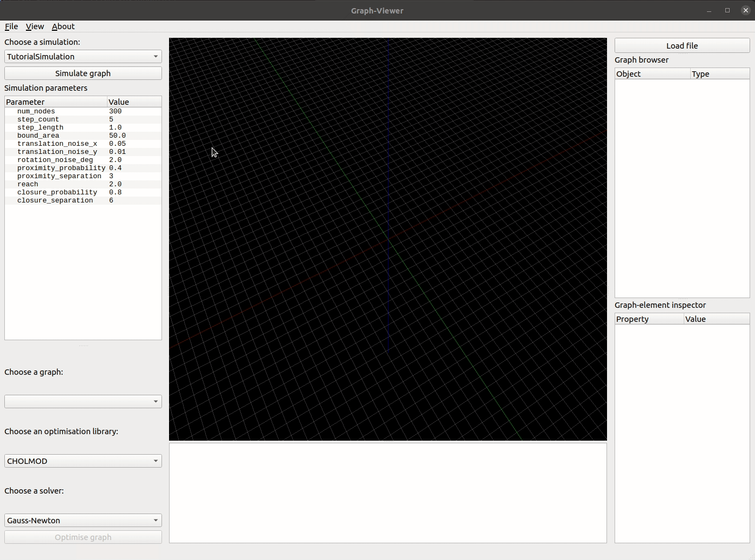Select the translation_noise_y parameter
This screenshot has height=560, width=755.
[x=57, y=152]
